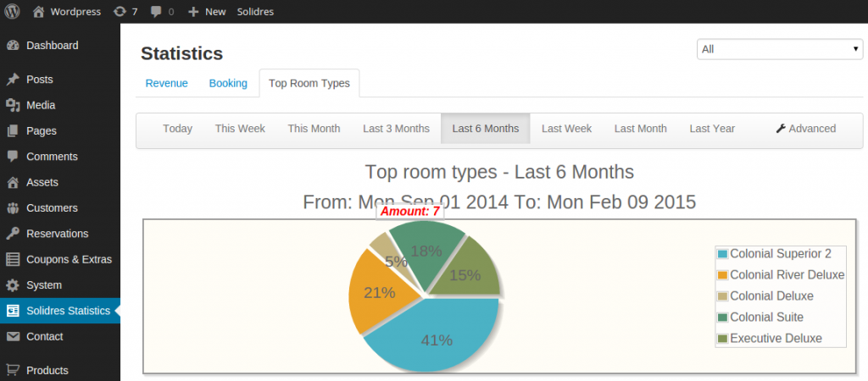Image resolution: width=868 pixels, height=381 pixels.
Task: Filter statistics by This Week
Action: [x=240, y=129]
